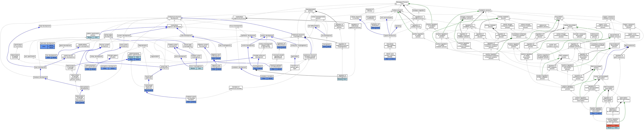Click 'formation of primary germ layer' node
This screenshot has height=130, width=644.
coord(295,67)
